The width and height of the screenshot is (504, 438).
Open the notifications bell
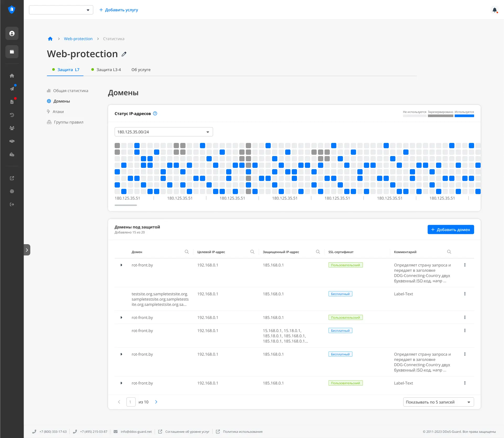pos(495,10)
